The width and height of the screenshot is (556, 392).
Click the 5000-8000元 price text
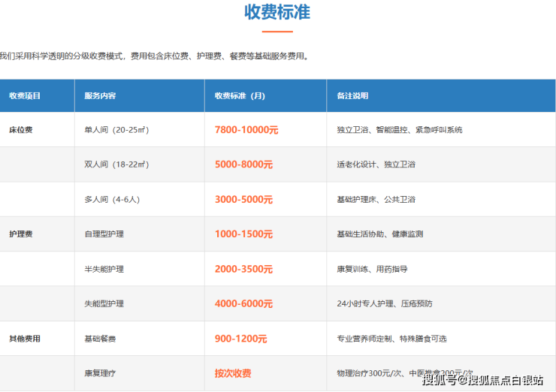(x=243, y=164)
